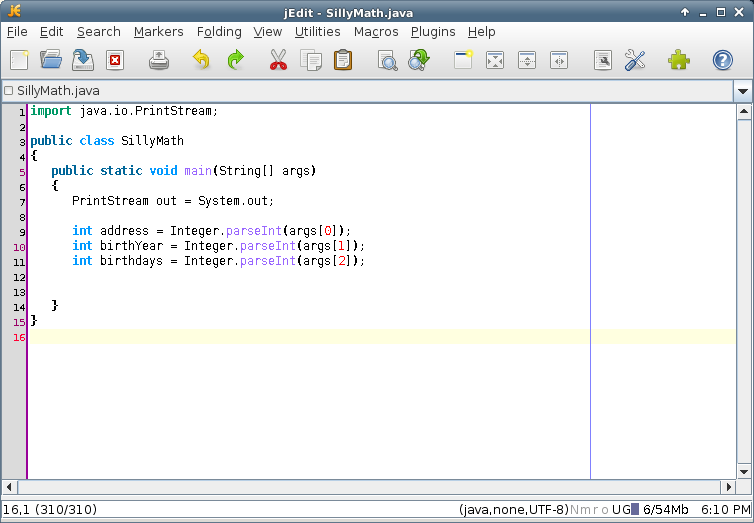Click the jEdit logo in the title bar
Screen dimensions: 754x523
(x=14, y=11)
